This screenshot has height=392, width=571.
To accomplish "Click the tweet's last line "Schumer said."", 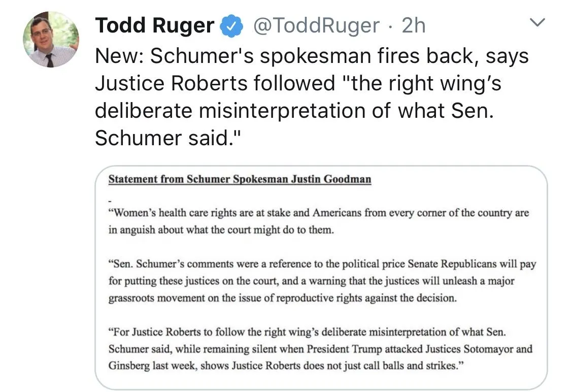I will click(166, 138).
